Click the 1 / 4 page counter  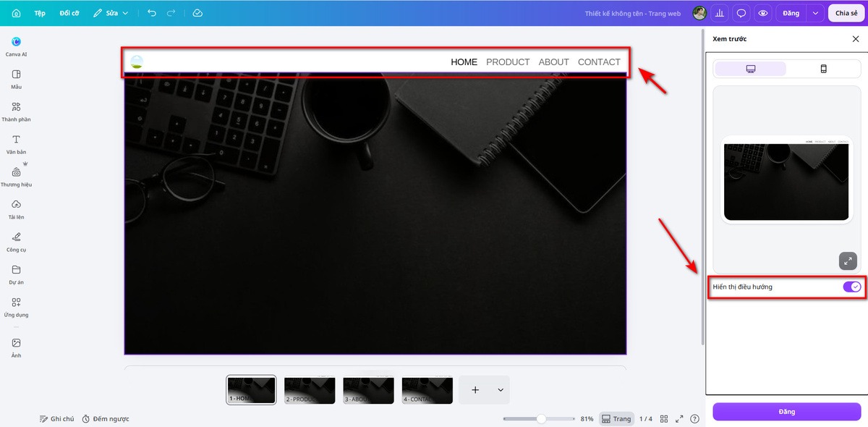[646, 419]
